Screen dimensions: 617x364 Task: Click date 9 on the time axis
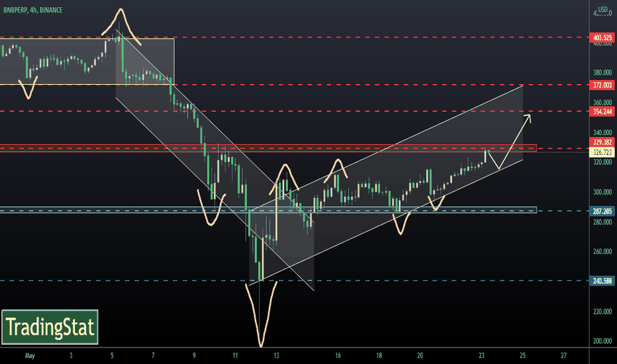pyautogui.click(x=194, y=356)
